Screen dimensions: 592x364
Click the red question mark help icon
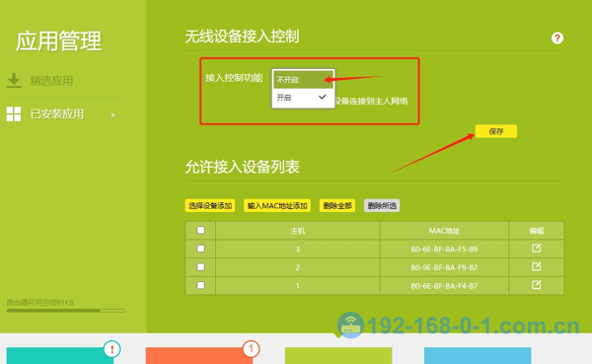click(x=557, y=37)
